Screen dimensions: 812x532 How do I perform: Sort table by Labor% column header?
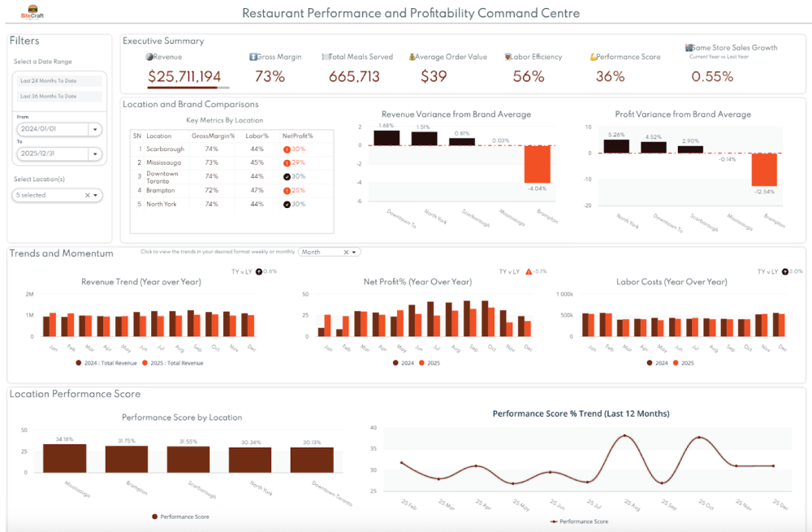tap(257, 136)
